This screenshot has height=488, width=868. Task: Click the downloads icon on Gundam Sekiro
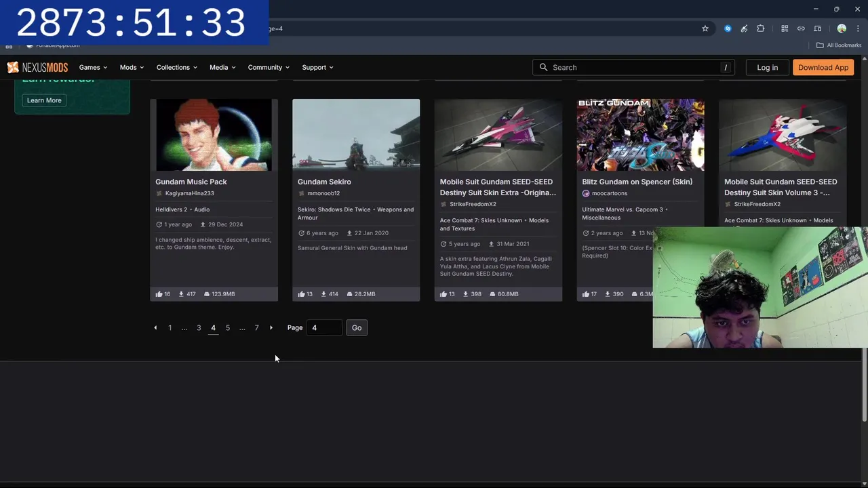point(324,294)
